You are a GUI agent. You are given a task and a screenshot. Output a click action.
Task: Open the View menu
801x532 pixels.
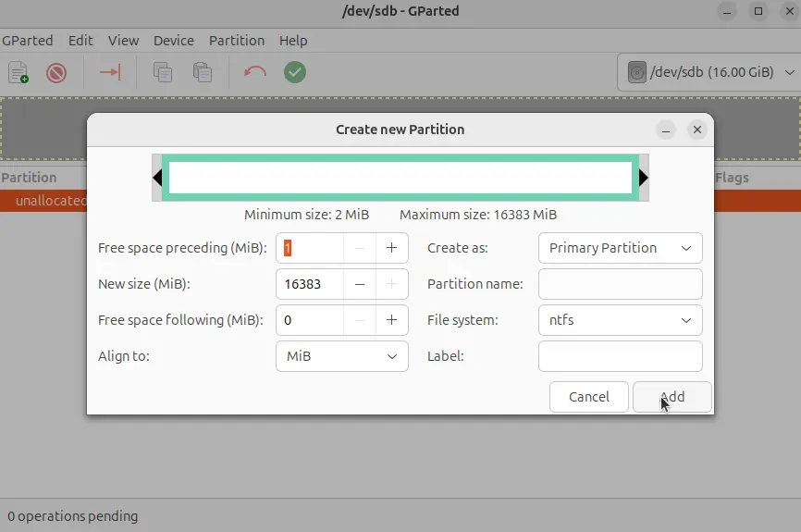[123, 41]
